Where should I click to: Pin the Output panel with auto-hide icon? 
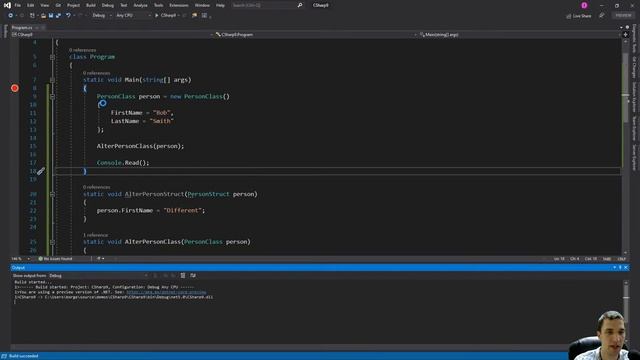click(x=620, y=268)
